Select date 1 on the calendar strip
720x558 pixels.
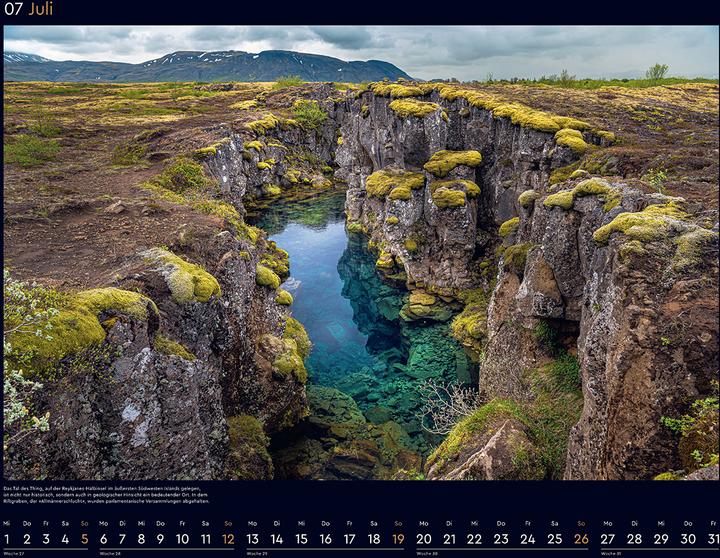6,538
